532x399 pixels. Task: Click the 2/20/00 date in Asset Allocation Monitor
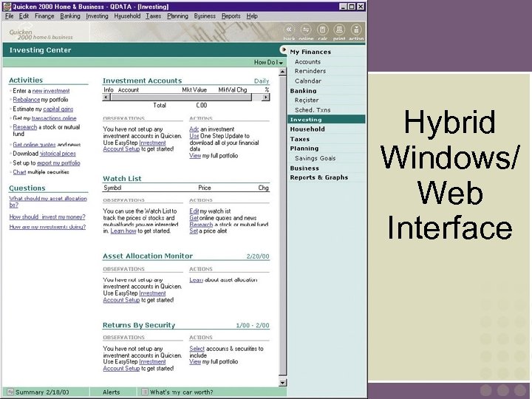tap(258, 256)
